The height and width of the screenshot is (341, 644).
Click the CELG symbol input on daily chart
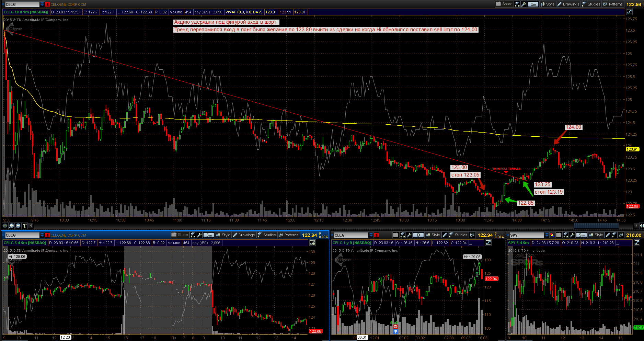(x=351, y=235)
